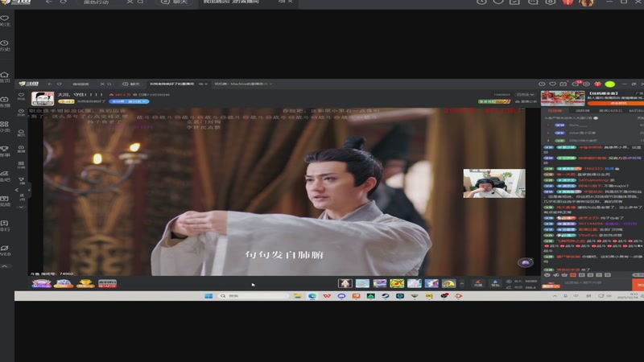Open the first purple gift activity icon below video
This screenshot has width=644, height=362.
(42, 283)
